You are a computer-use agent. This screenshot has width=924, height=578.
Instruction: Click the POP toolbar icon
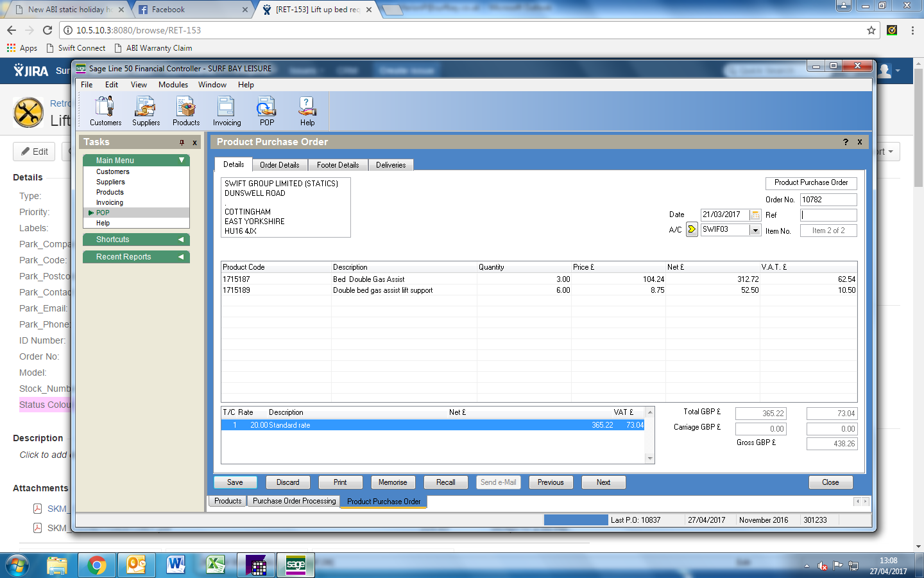click(x=267, y=110)
